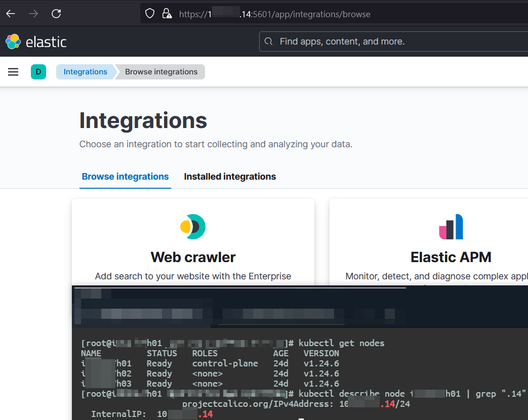This screenshot has height=420, width=528.
Task: Switch to Browse integrations tab
Action: pos(125,176)
